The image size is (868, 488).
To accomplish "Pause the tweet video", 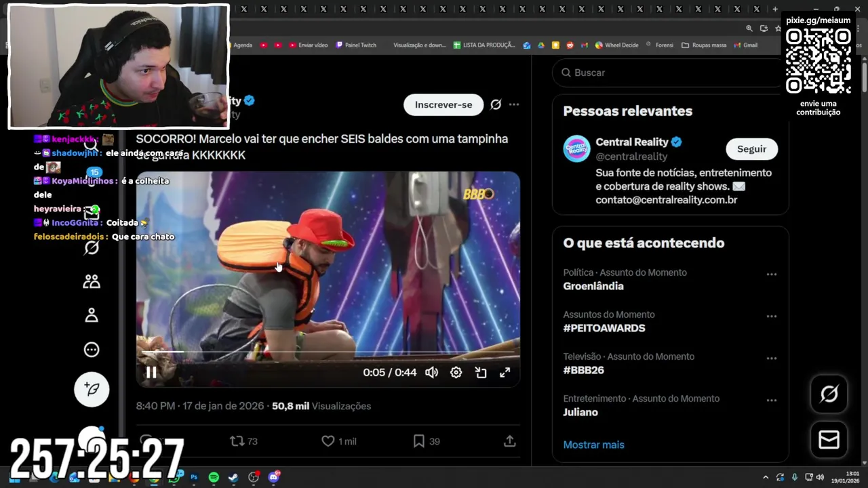I will pyautogui.click(x=151, y=372).
